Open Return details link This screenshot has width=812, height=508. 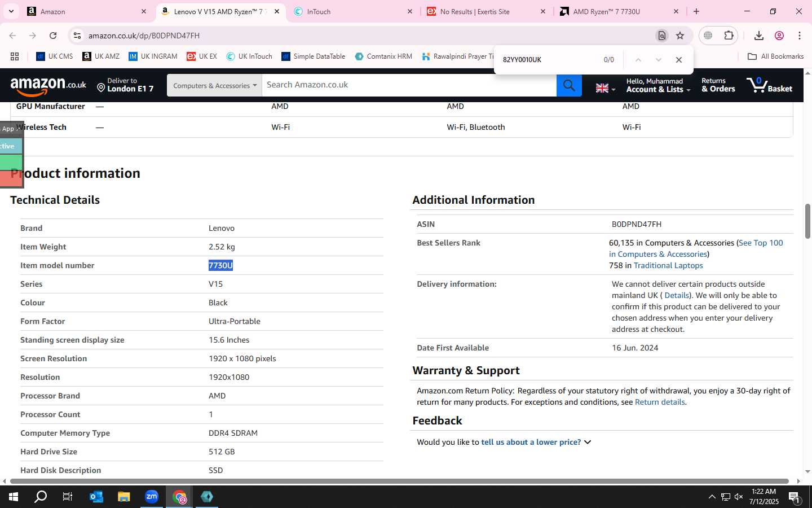click(x=660, y=402)
